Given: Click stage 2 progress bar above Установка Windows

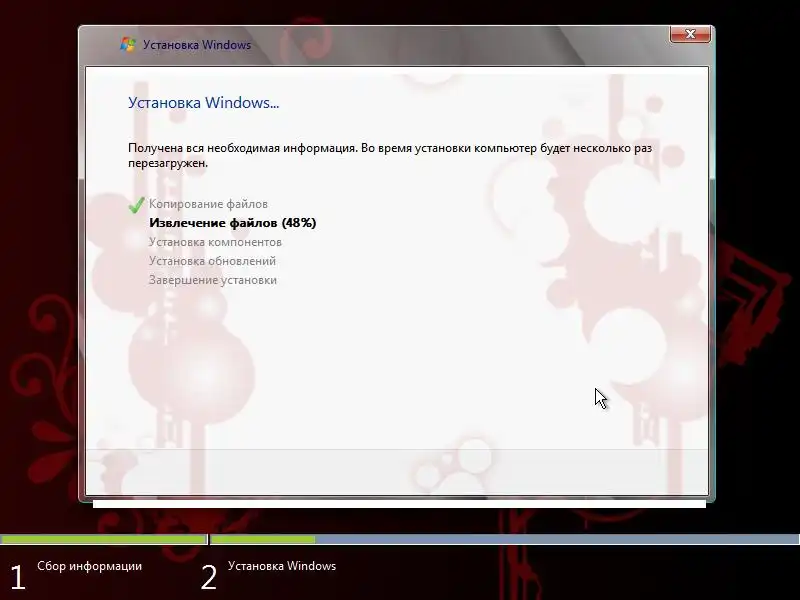Looking at the screenshot, I should [x=505, y=539].
